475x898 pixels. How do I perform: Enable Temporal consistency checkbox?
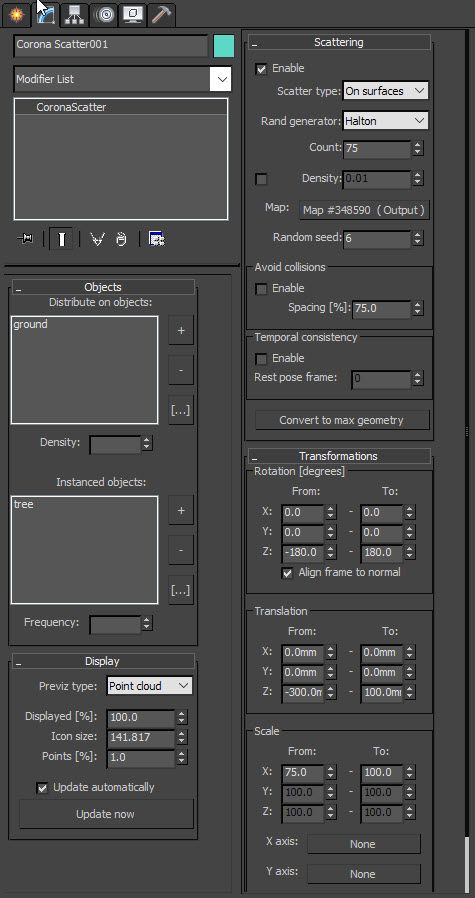click(x=261, y=359)
